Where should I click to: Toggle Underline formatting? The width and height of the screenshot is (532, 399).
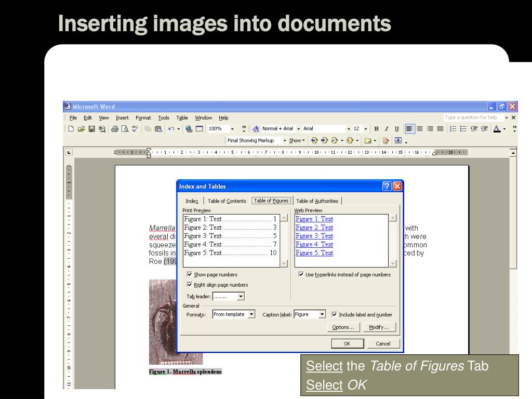[396, 129]
